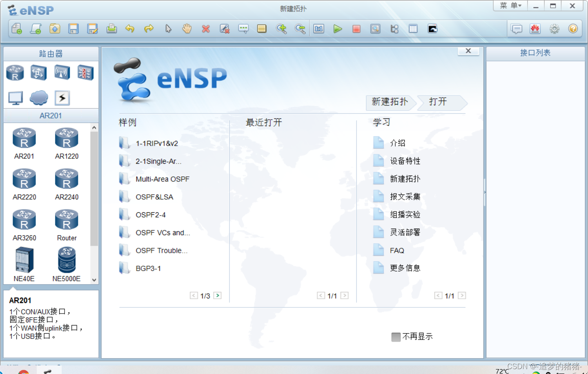Pick the AR1220 router model
The width and height of the screenshot is (588, 374).
[67, 143]
